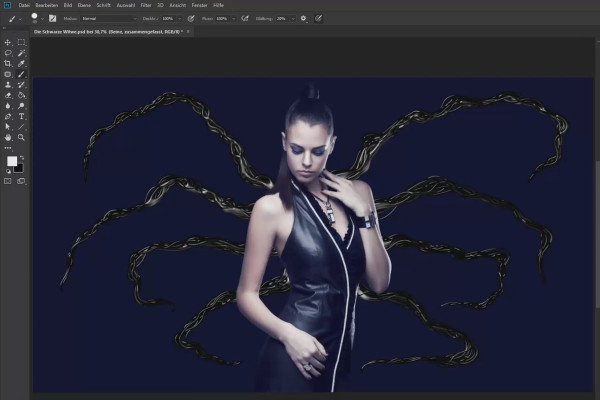Click the smoothing 20% value field
Viewport: 600px width, 400px height.
[283, 19]
